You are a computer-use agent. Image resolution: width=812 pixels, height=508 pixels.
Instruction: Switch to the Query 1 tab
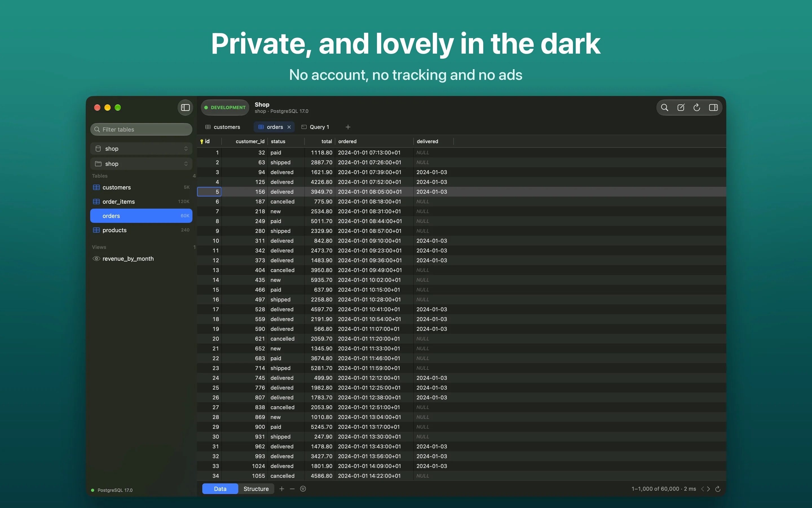pos(315,127)
